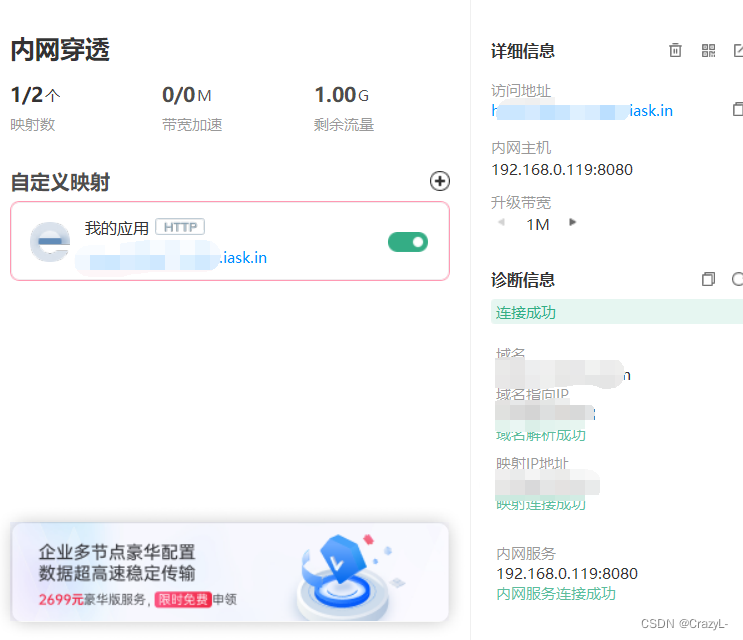Click the 内网服务连接成功 status text
Image resolution: width=743 pixels, height=640 pixels.
click(x=556, y=593)
